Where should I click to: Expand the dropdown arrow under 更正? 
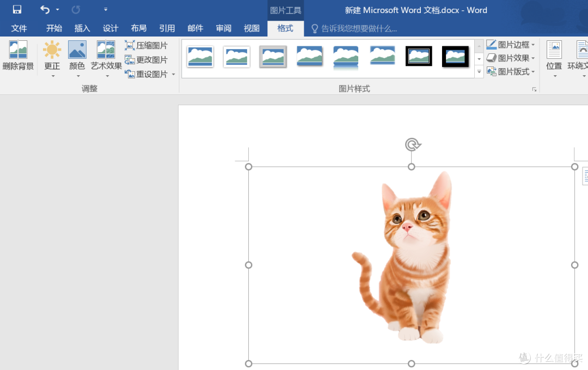53,76
